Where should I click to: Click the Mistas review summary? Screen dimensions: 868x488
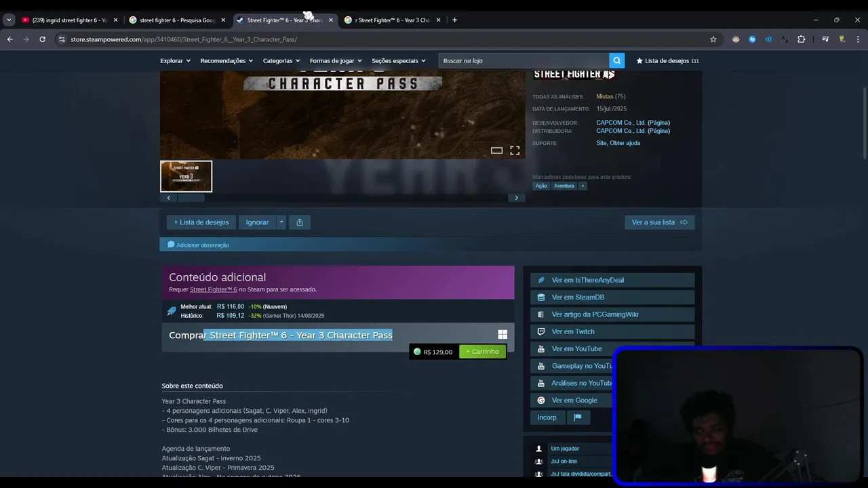click(604, 97)
